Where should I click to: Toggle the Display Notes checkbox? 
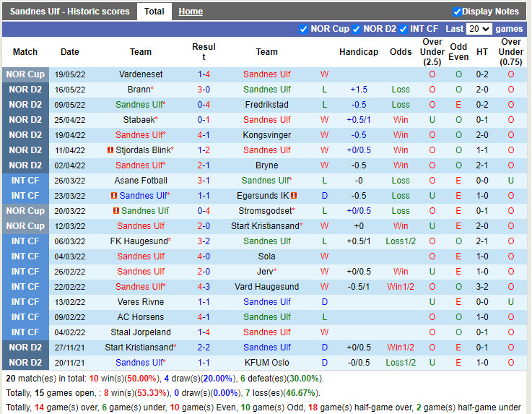(457, 12)
